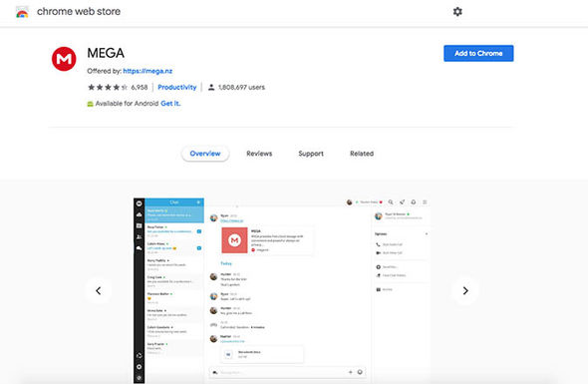Click the green Android icon
This screenshot has width=588, height=384.
[90, 104]
